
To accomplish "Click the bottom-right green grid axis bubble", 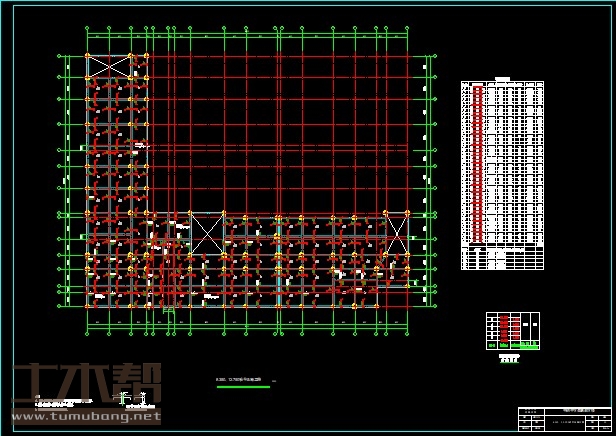I will tap(408, 333).
